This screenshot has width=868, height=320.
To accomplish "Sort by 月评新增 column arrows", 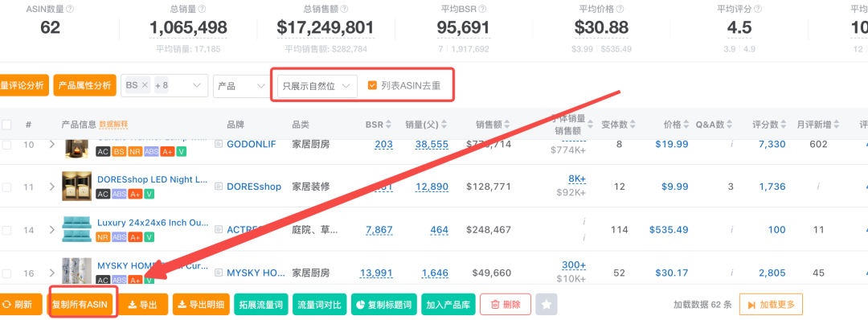I will [836, 125].
